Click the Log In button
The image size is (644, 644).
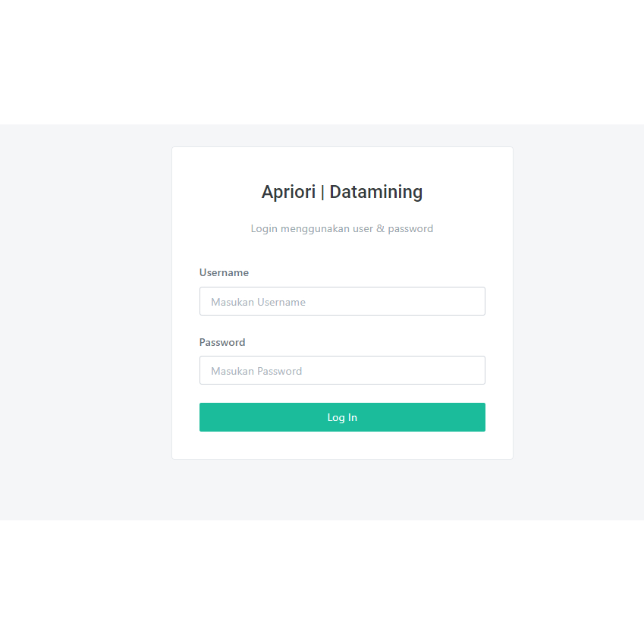click(342, 417)
